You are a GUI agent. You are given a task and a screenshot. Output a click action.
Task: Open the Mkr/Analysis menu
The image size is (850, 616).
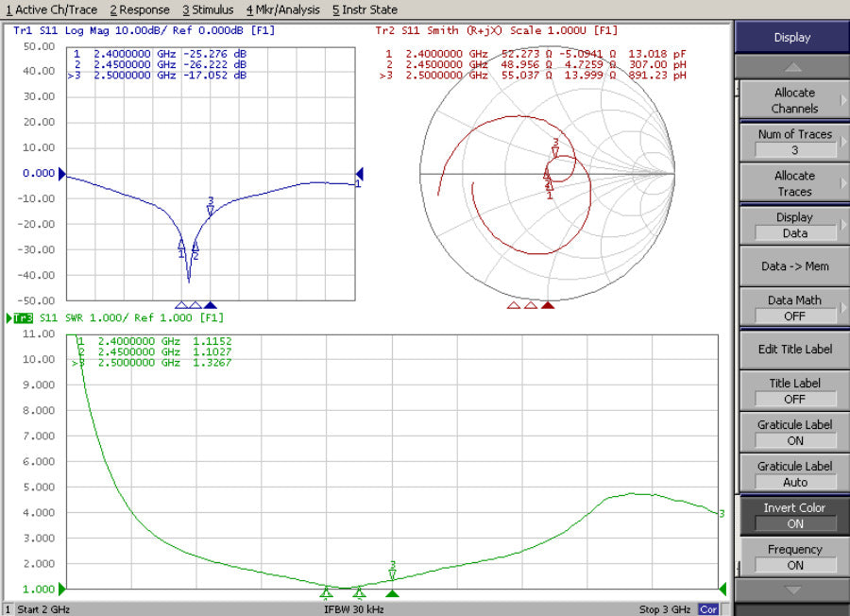[283, 9]
